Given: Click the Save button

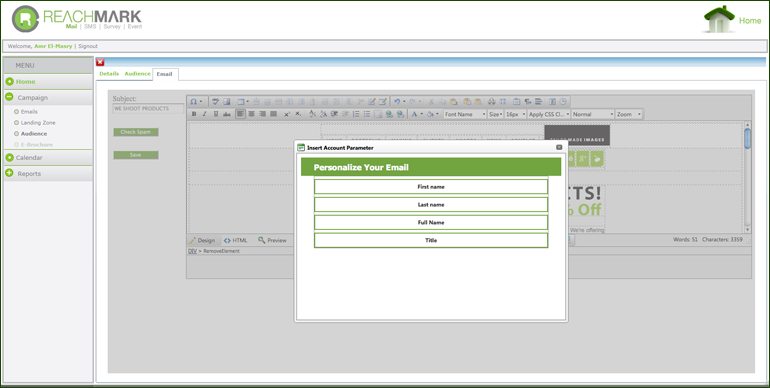Looking at the screenshot, I should tap(136, 155).
